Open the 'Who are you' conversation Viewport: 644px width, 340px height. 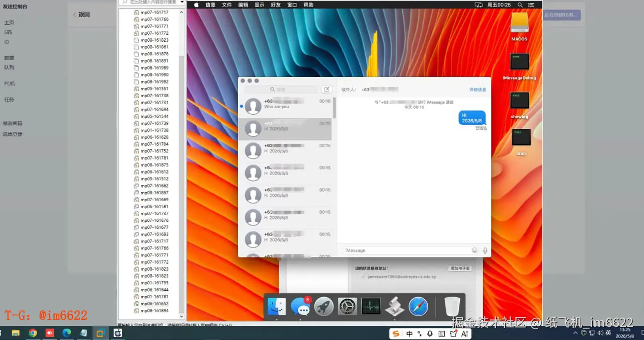coord(285,106)
